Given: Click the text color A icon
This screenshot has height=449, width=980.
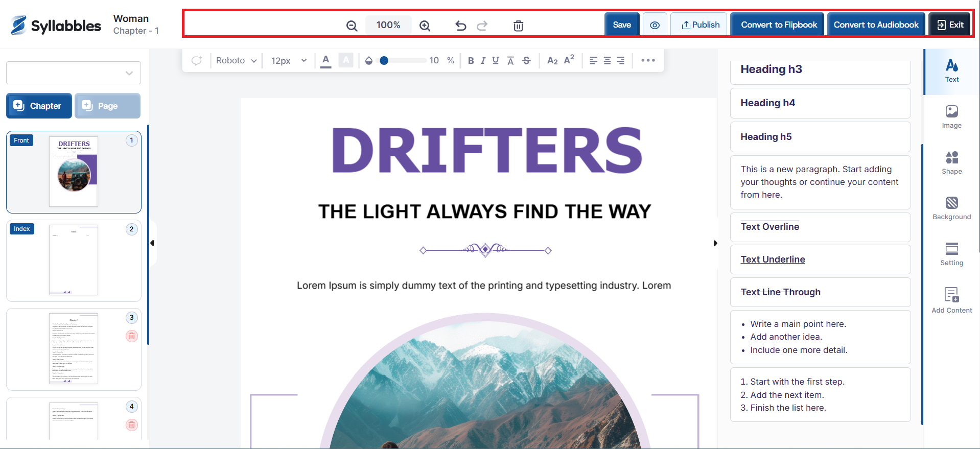Looking at the screenshot, I should tap(326, 60).
